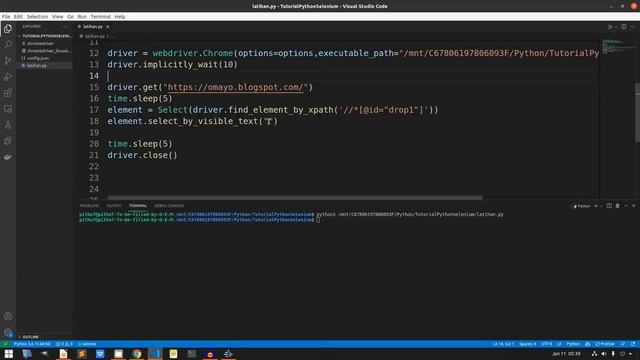Screen dimensions: 640x360
Task: Open the Search view in activity bar
Action: (x=8, y=44)
